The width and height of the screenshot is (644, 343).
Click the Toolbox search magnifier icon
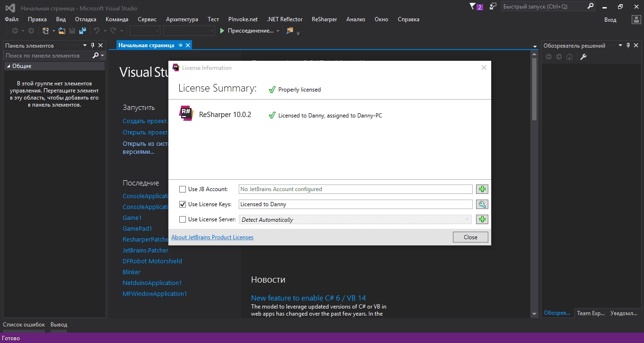pyautogui.click(x=96, y=55)
